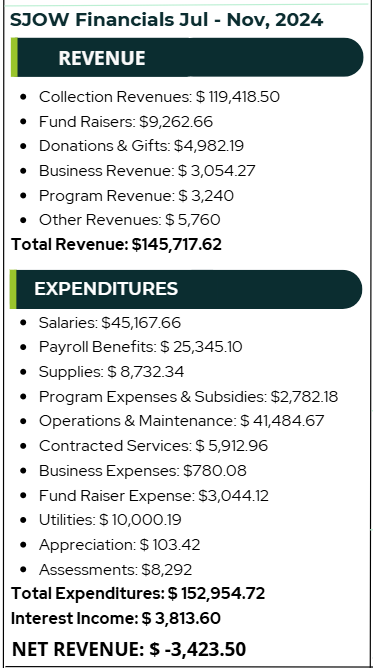Viewport: 373px width, 668px height.
Task: Click the Business Revenue amount line
Action: 147,171
